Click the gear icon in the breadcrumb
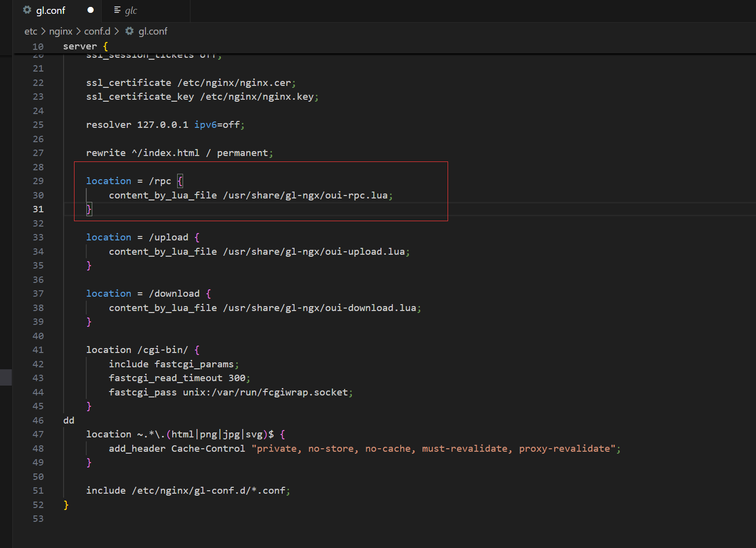 tap(129, 31)
